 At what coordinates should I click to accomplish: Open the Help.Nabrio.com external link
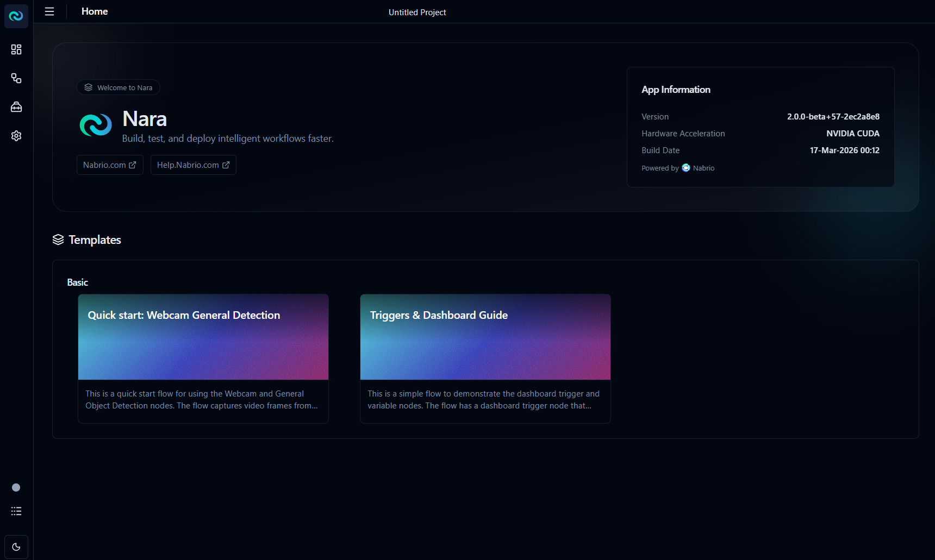(193, 165)
